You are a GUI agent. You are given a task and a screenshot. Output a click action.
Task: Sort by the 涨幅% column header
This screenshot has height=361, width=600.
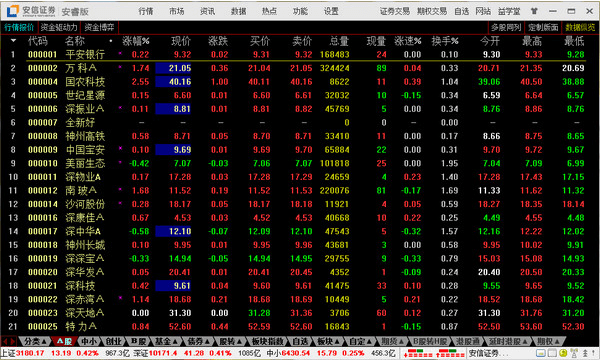136,41
